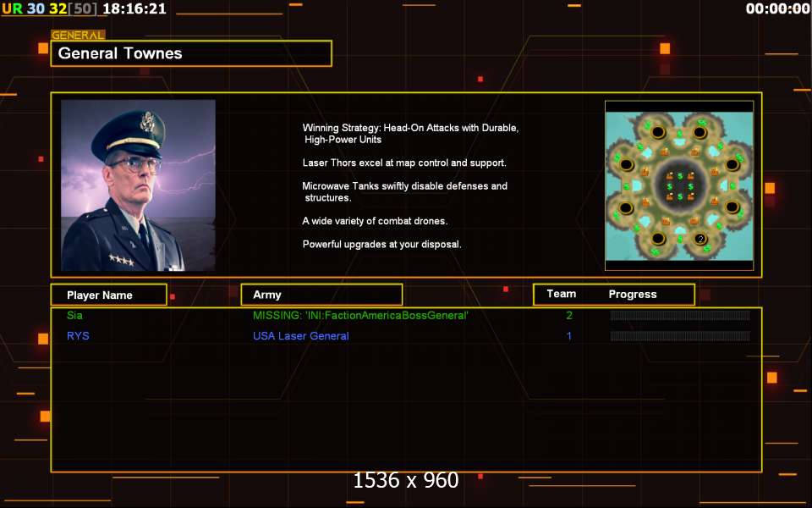Click the Progress column header
Viewport: 812px width, 508px height.
[633, 295]
